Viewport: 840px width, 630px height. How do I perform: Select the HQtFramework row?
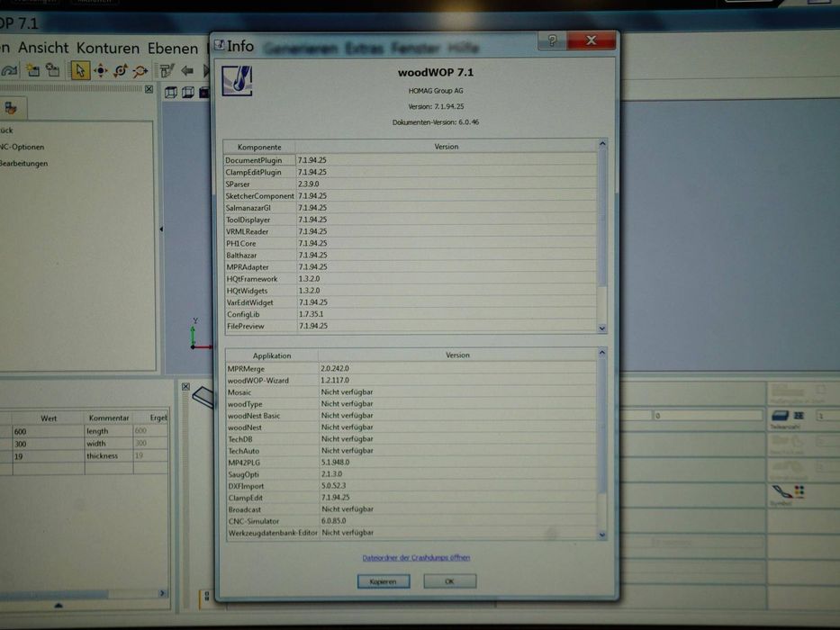pos(411,279)
